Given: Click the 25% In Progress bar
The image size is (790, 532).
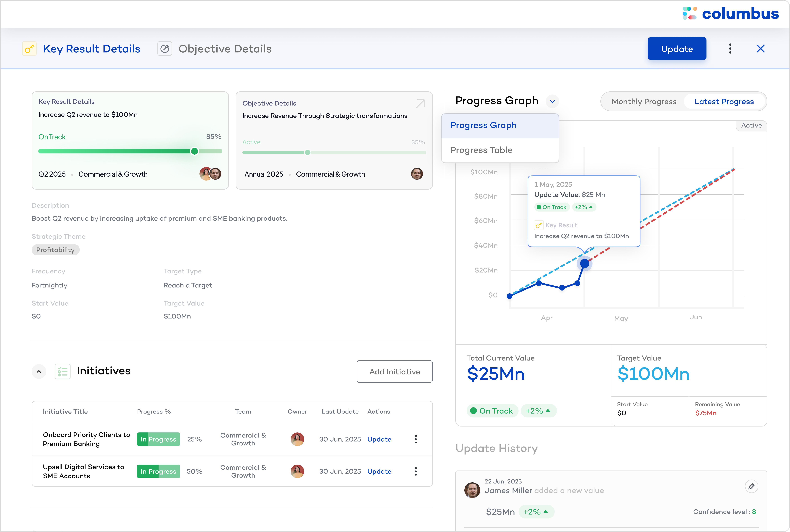Looking at the screenshot, I should [158, 439].
